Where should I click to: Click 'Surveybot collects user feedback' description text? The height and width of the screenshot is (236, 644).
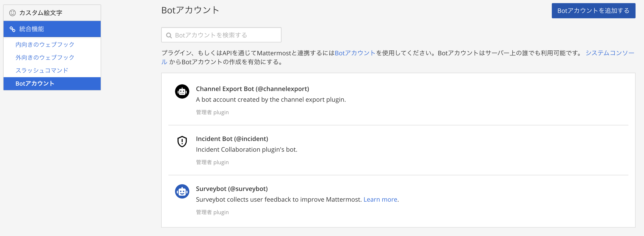tap(279, 199)
